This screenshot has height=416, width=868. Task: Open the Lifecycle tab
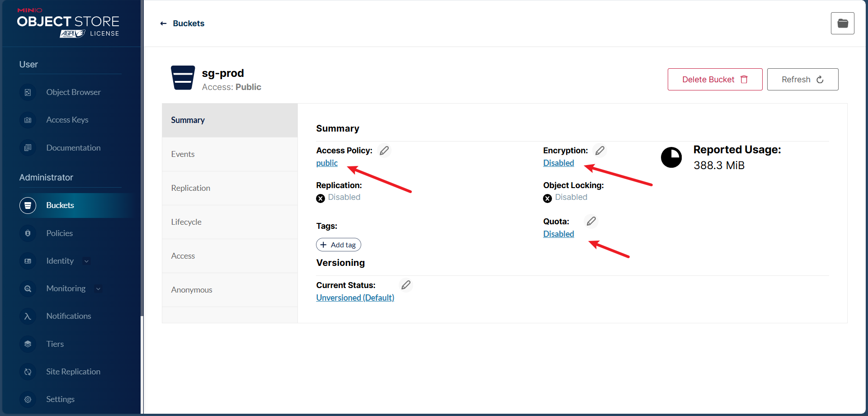click(186, 222)
